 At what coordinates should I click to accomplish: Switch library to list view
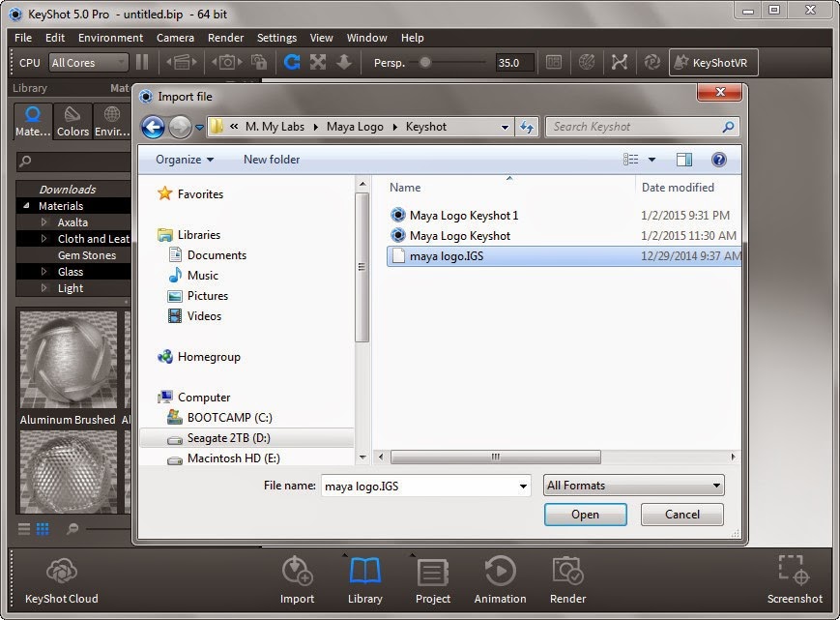[24, 529]
